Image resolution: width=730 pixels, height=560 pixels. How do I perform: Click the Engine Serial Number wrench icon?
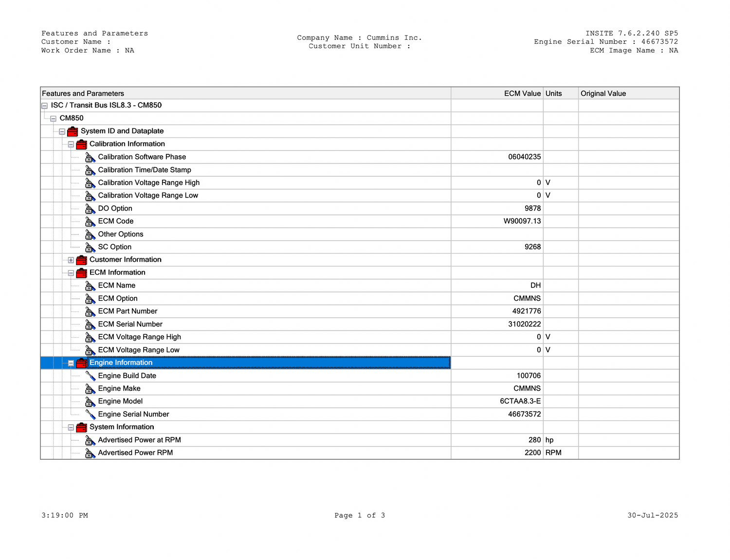pos(90,415)
